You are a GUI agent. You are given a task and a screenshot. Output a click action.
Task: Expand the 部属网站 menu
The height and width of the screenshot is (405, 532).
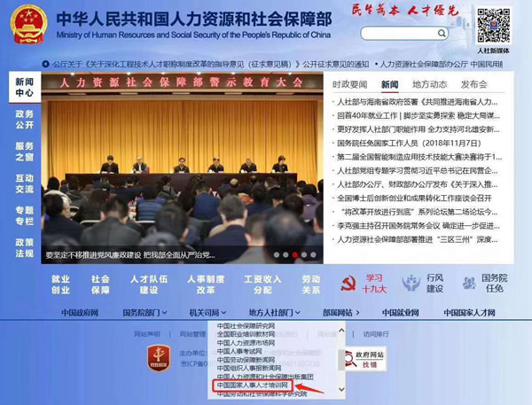341,313
